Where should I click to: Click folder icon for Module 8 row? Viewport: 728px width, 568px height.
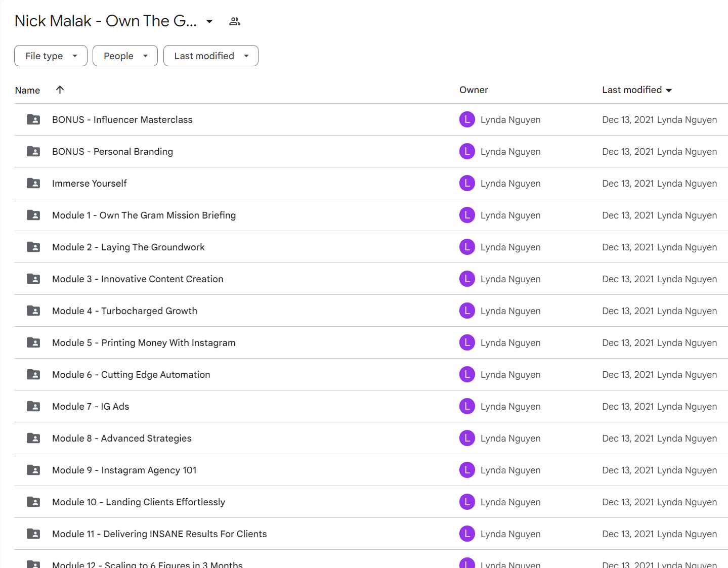[33, 438]
